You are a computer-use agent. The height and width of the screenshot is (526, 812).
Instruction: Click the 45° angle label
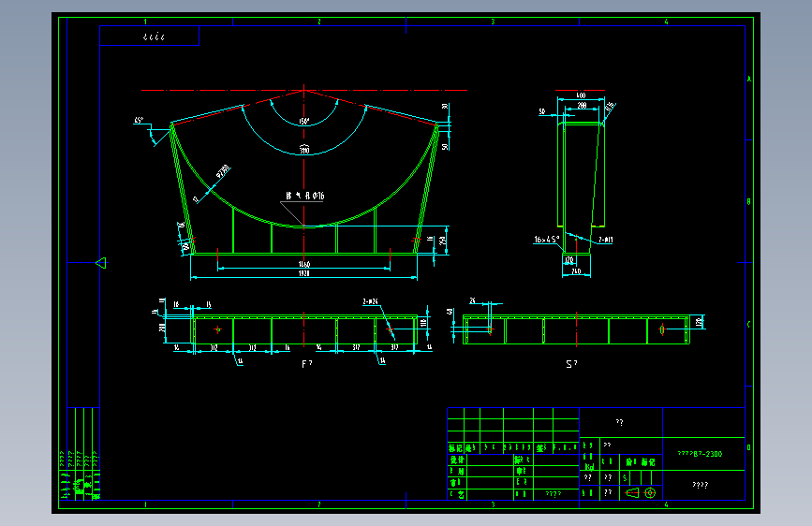click(139, 120)
